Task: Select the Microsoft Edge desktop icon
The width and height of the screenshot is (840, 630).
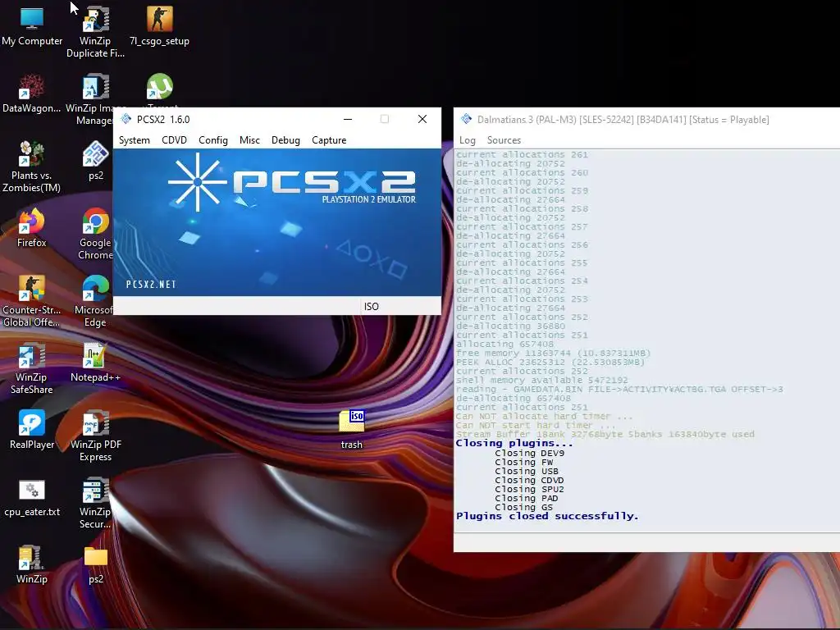Action: [x=95, y=301]
